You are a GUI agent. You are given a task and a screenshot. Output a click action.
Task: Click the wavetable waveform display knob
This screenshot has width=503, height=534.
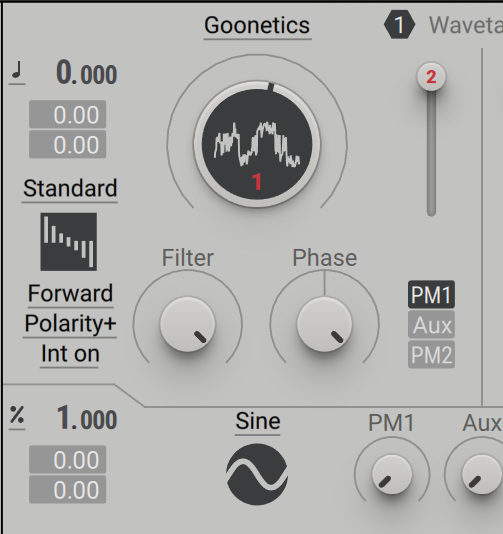point(257,144)
